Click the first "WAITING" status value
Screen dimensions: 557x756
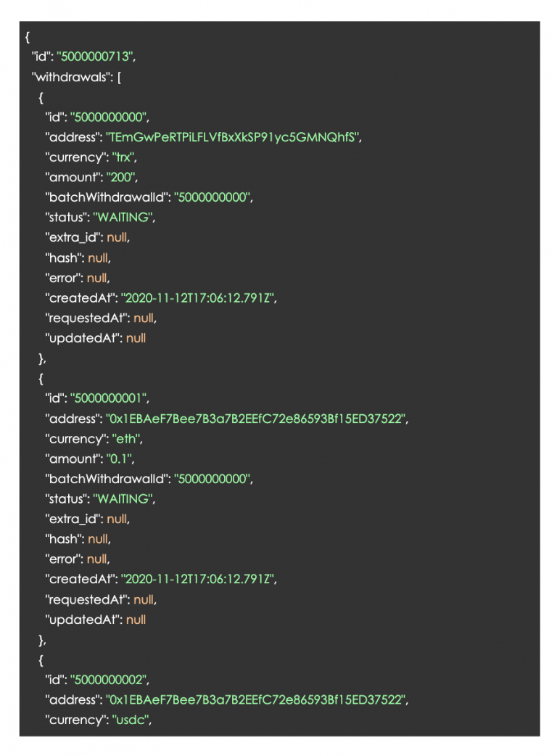[123, 218]
